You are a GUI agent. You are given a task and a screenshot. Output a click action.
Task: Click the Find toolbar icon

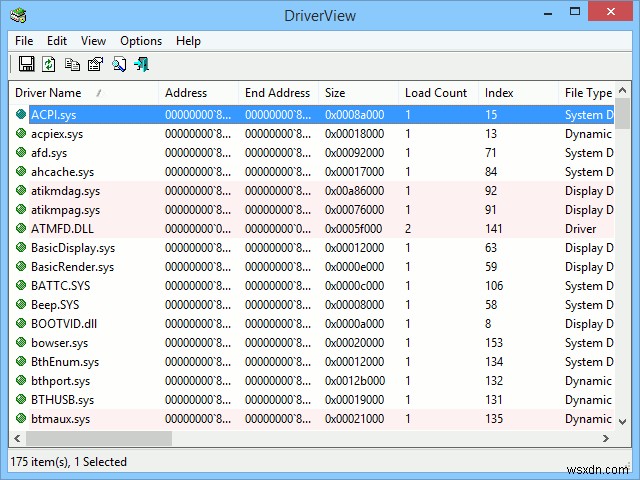(x=119, y=64)
